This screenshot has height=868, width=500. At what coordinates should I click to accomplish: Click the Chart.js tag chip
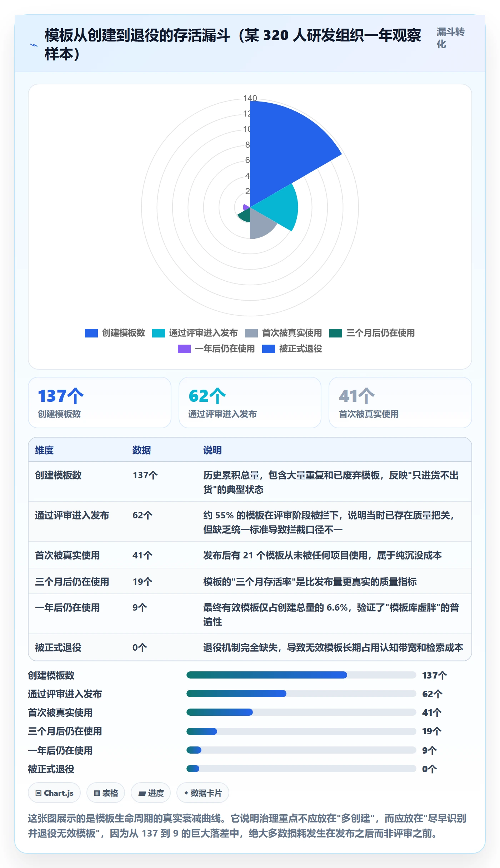(x=54, y=793)
